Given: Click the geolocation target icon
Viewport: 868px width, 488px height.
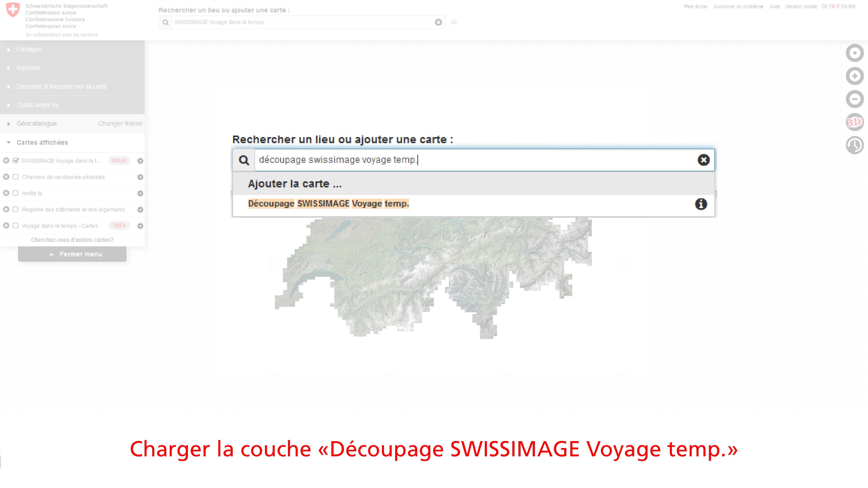Looking at the screenshot, I should 855,53.
